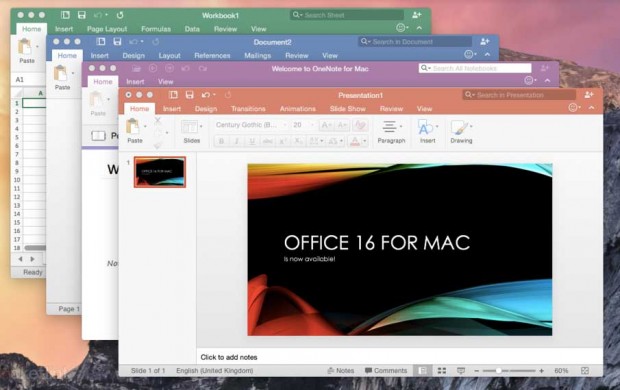Screen dimensions: 620x390
Task: Click the zoom slider in PowerPoint status bar
Action: pyautogui.click(x=509, y=371)
